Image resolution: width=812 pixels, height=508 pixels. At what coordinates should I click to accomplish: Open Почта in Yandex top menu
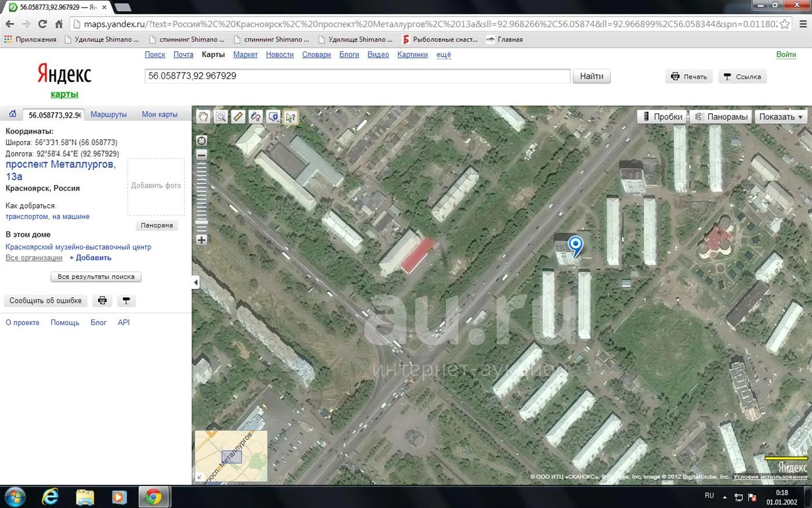pyautogui.click(x=183, y=55)
